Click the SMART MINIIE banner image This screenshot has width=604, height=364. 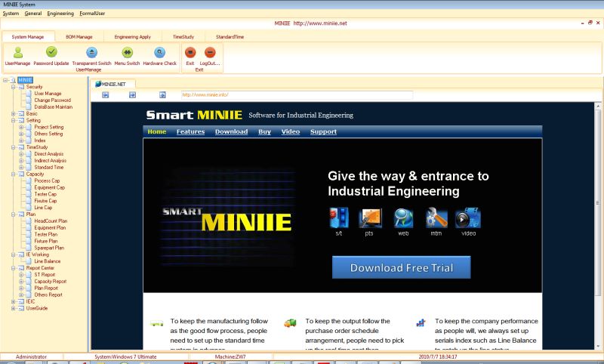[x=227, y=217]
